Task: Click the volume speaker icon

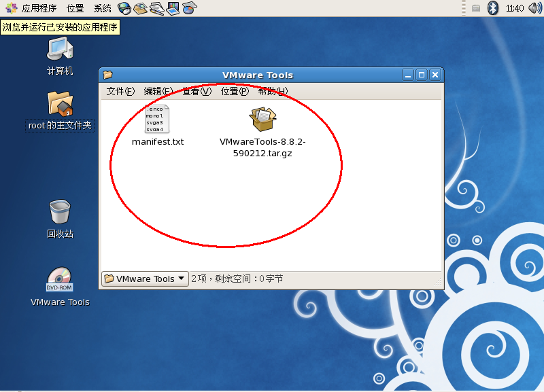Action: tap(535, 8)
